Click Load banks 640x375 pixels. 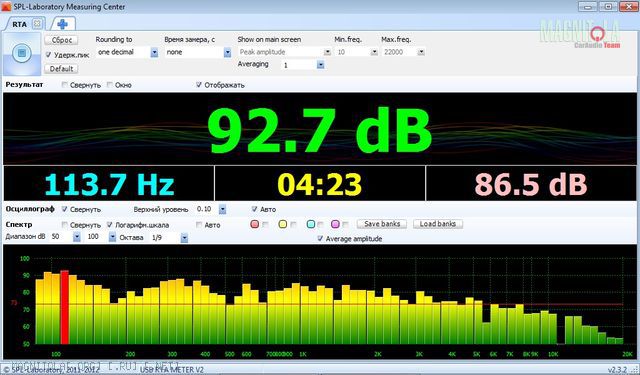[438, 224]
